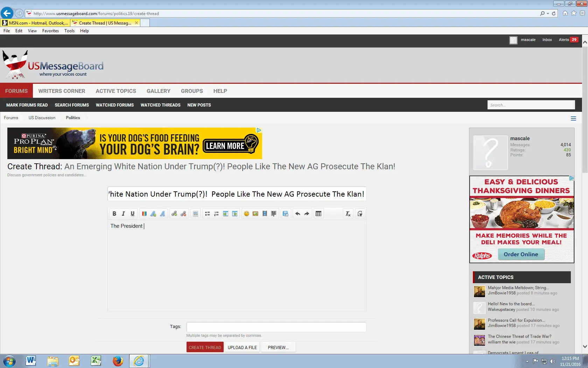Open the browser Tools menu
The image size is (588, 368).
pos(69,31)
